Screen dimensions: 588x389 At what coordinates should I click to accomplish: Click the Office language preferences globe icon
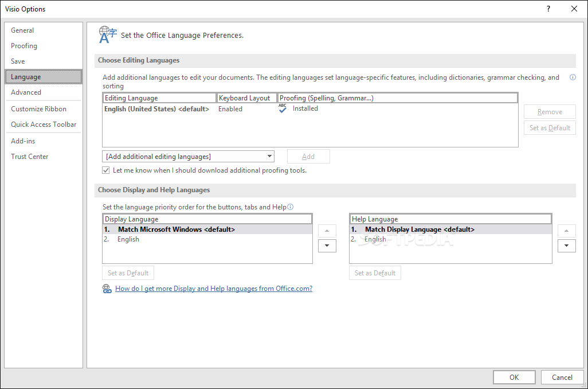[107, 34]
